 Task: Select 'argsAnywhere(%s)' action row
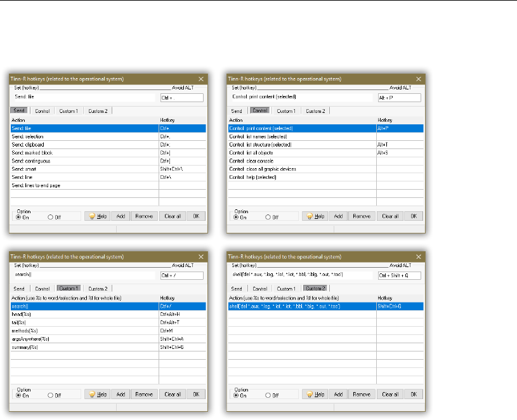(x=108, y=339)
